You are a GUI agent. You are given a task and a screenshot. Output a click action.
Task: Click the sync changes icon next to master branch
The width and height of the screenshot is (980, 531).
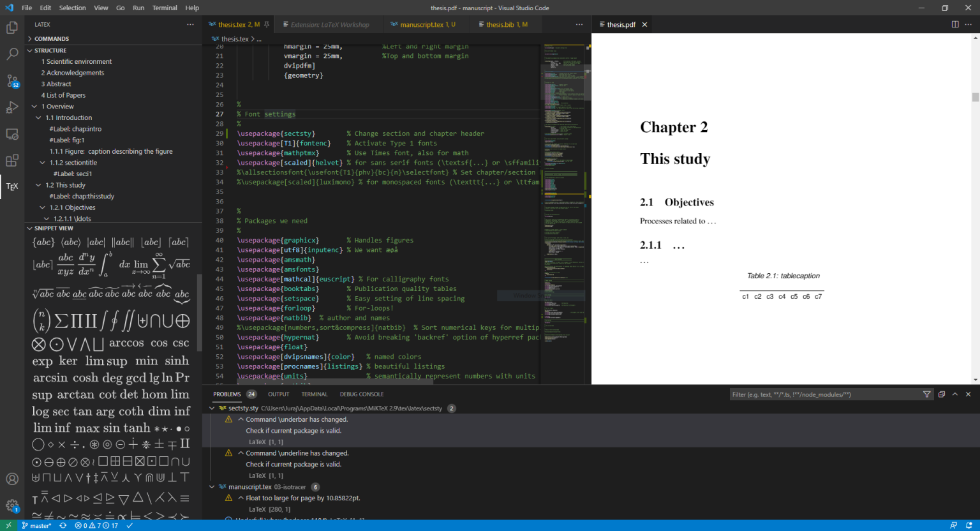coord(63,525)
